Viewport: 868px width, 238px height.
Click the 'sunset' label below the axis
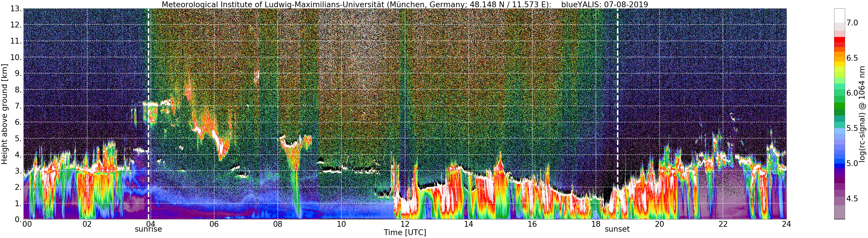(617, 229)
